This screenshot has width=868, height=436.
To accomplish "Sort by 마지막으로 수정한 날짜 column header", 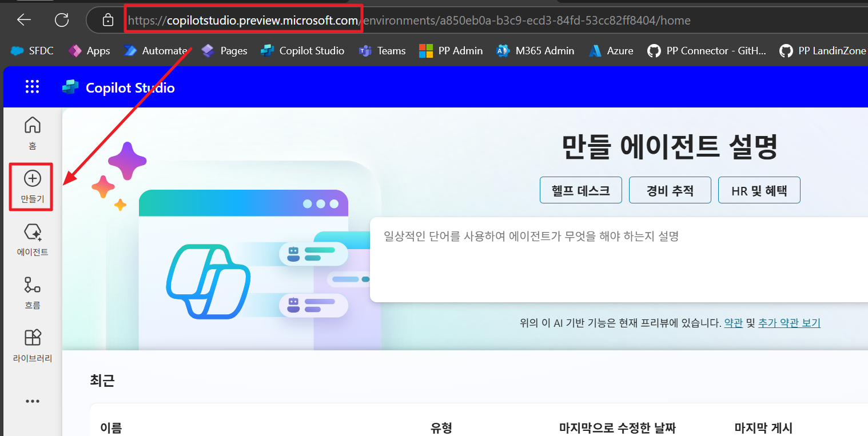I will tap(618, 428).
